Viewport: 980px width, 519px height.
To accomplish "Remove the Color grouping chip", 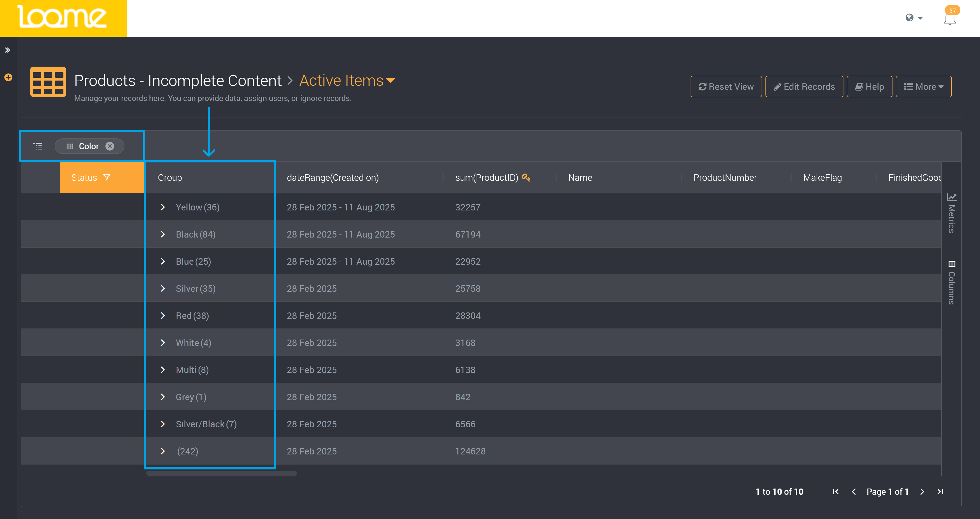I will [110, 146].
